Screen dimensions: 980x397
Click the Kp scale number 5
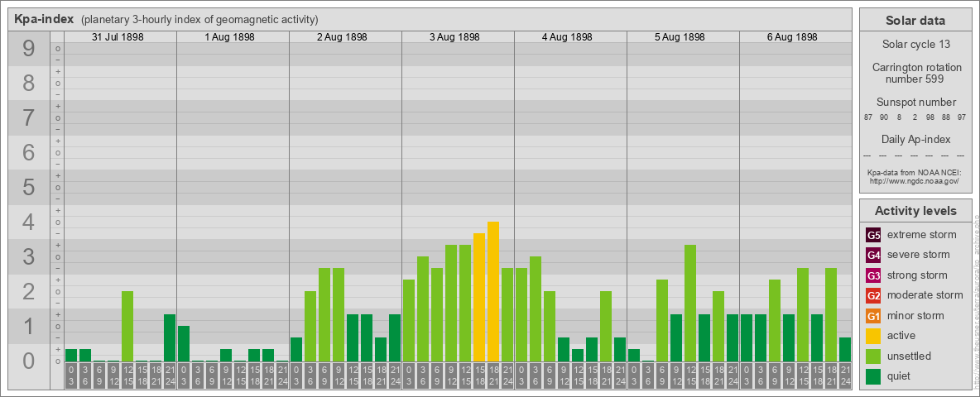coord(29,187)
